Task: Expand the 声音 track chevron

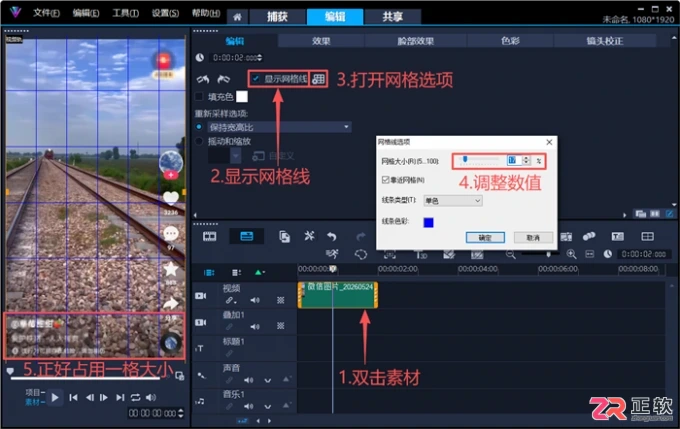Action: click(x=268, y=380)
